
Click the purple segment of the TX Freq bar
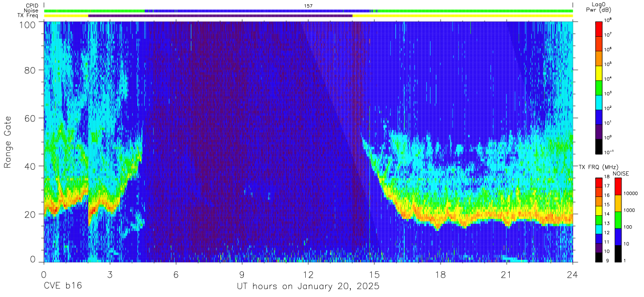pyautogui.click(x=220, y=16)
